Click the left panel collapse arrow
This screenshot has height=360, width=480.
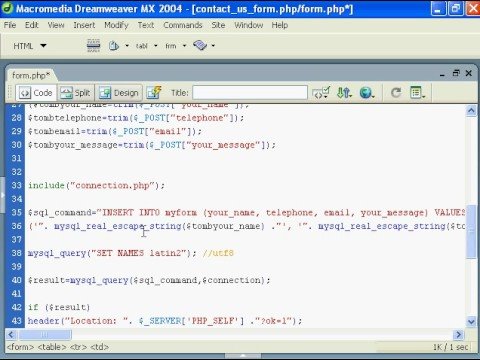click(x=2, y=195)
